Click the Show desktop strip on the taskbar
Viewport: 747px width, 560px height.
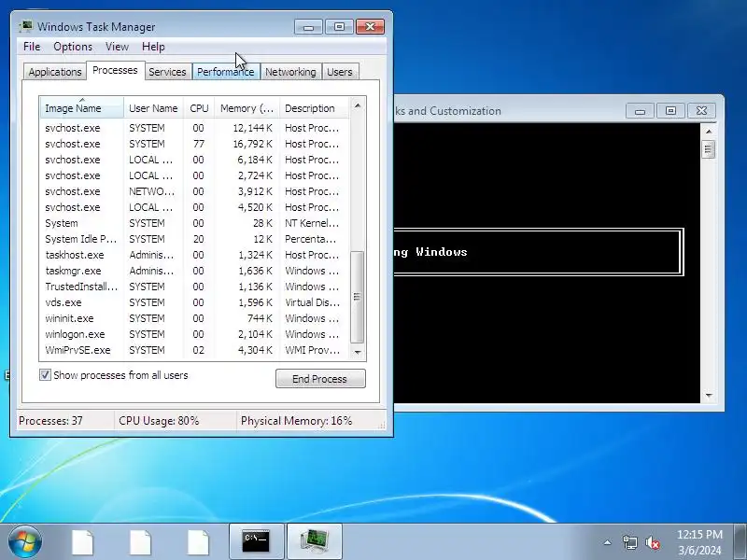point(740,541)
